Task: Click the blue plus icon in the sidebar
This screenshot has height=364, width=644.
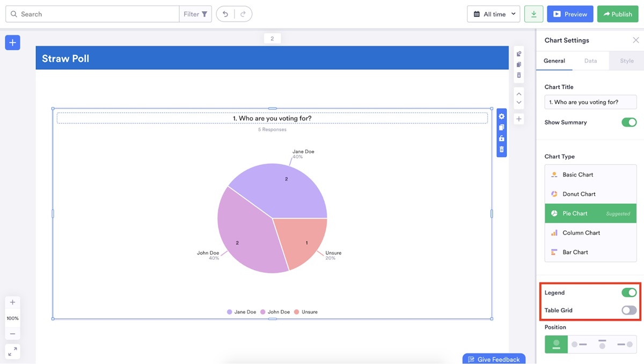Action: [x=12, y=42]
